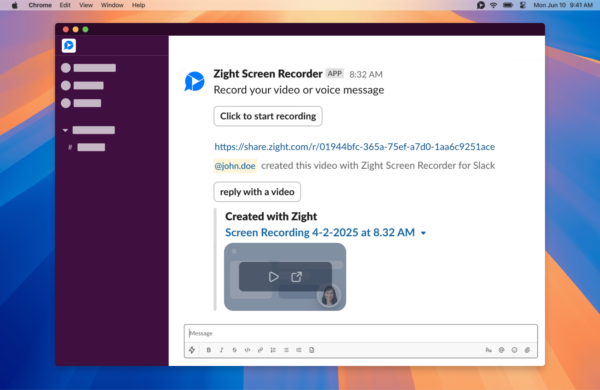The width and height of the screenshot is (600, 390).
Task: Insert a link via chain icon
Action: point(260,350)
